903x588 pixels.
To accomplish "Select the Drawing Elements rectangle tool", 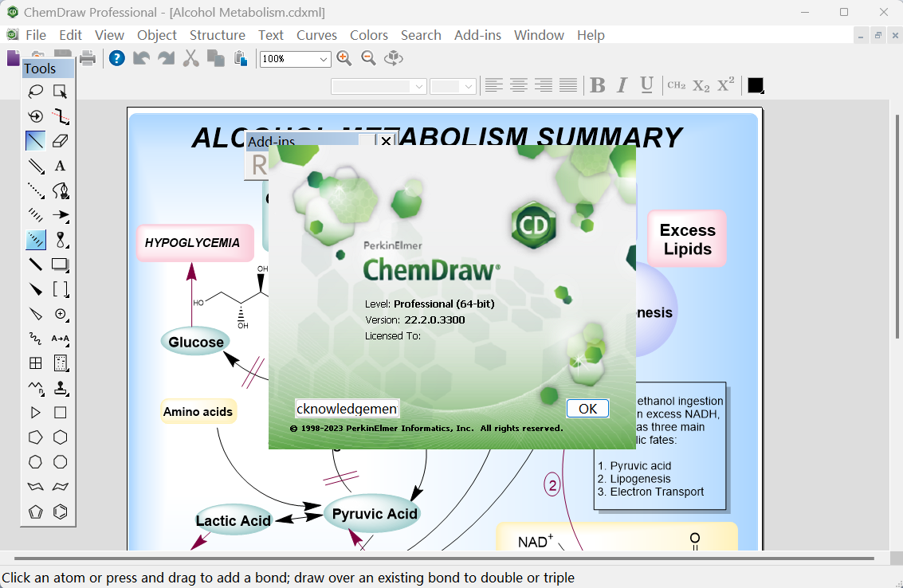I will coord(60,265).
